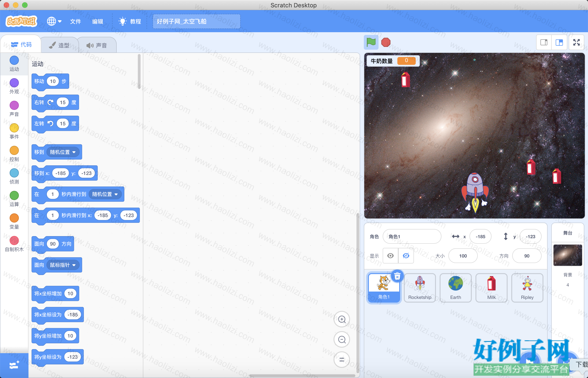Viewport: 588px width, 378px height.
Task: Edit the sprite x coordinate field
Action: pos(480,236)
